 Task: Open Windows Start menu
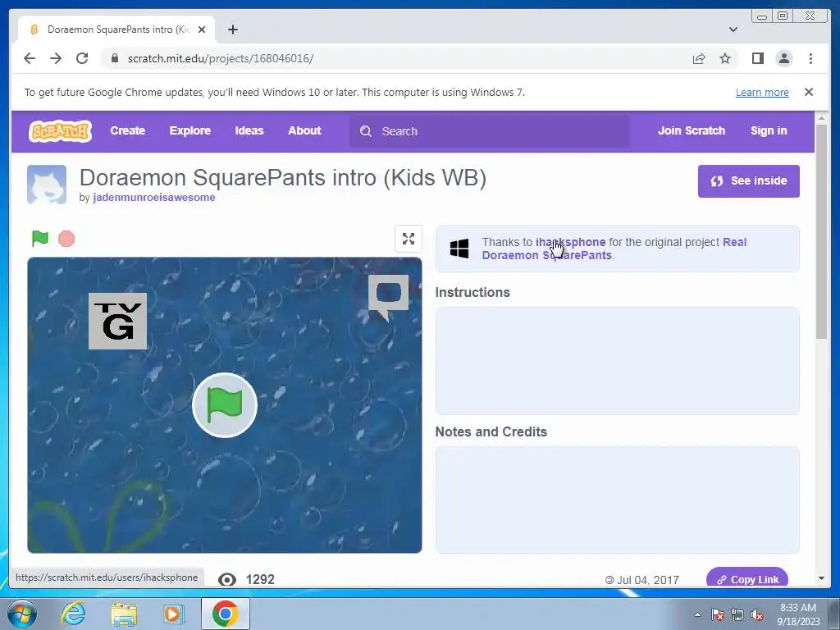[x=22, y=614]
